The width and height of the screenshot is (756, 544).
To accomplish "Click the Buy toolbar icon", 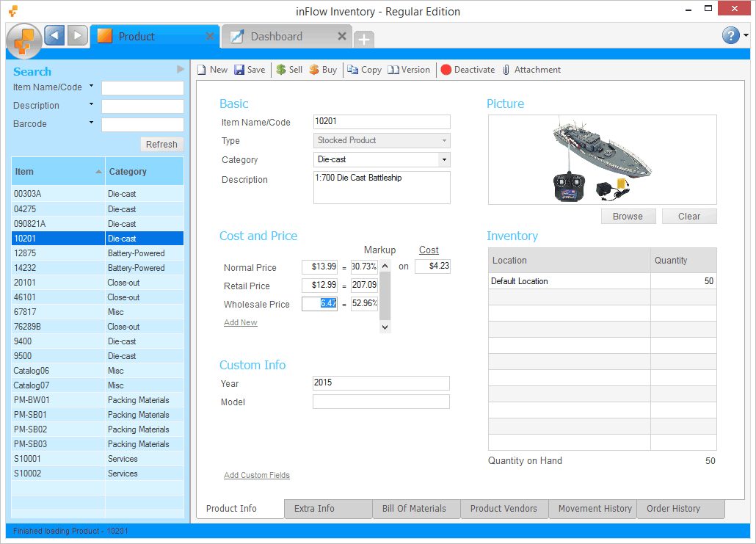I will coord(314,70).
